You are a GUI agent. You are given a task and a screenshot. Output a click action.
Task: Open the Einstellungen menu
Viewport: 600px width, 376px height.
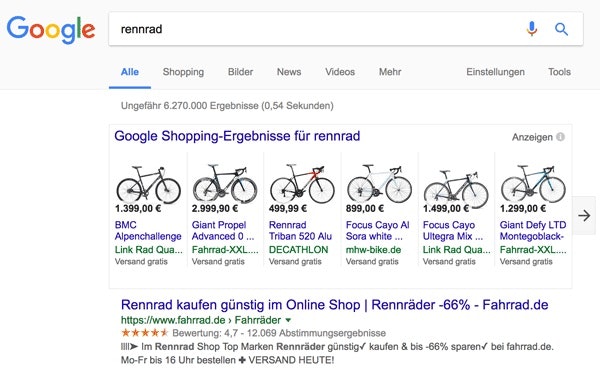pos(495,72)
